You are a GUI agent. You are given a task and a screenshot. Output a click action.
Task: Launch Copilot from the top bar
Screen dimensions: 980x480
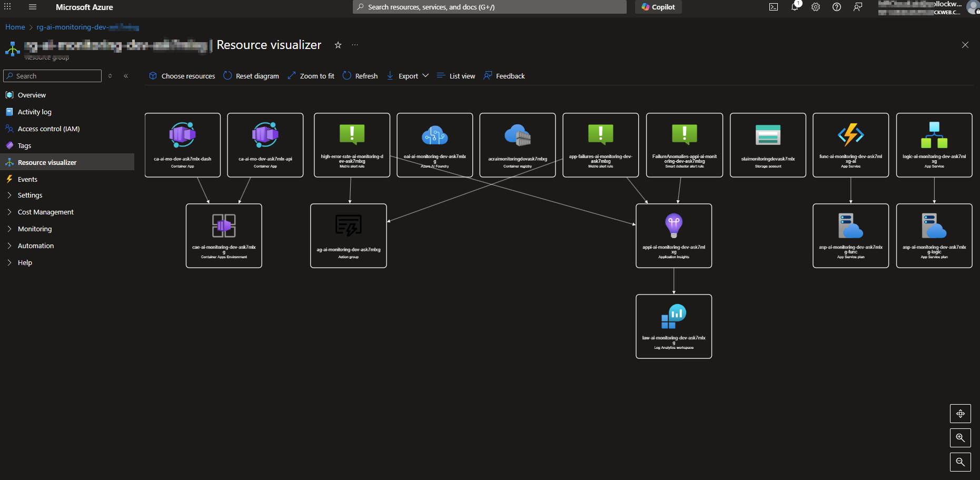pyautogui.click(x=658, y=7)
